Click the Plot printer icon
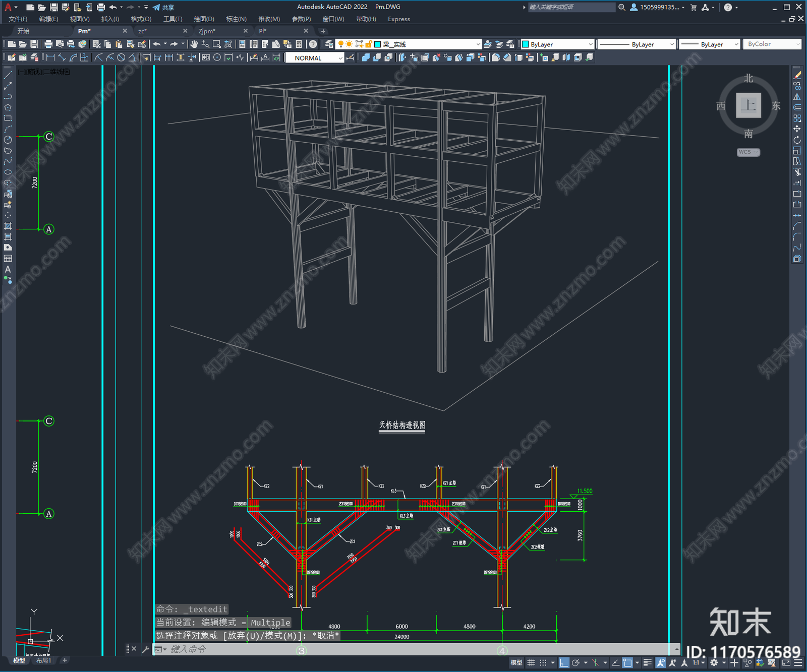This screenshot has width=807, height=672. click(48, 44)
